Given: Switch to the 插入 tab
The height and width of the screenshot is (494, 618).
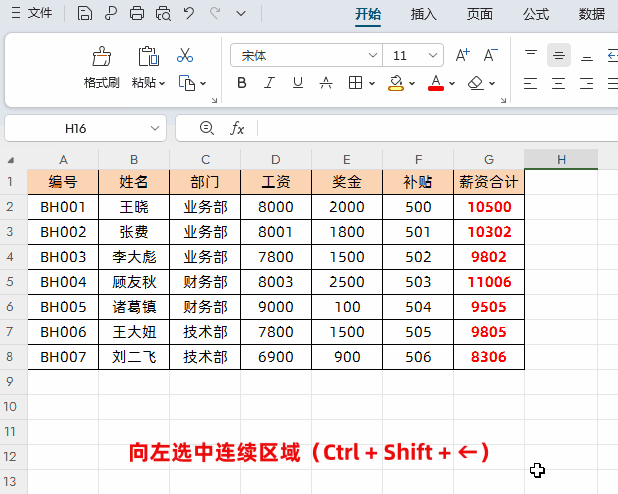Looking at the screenshot, I should (x=424, y=15).
